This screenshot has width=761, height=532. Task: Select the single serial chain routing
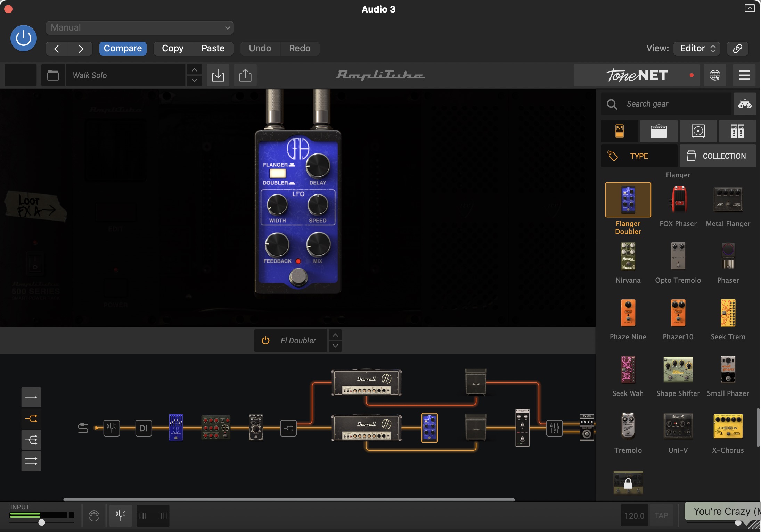31,397
